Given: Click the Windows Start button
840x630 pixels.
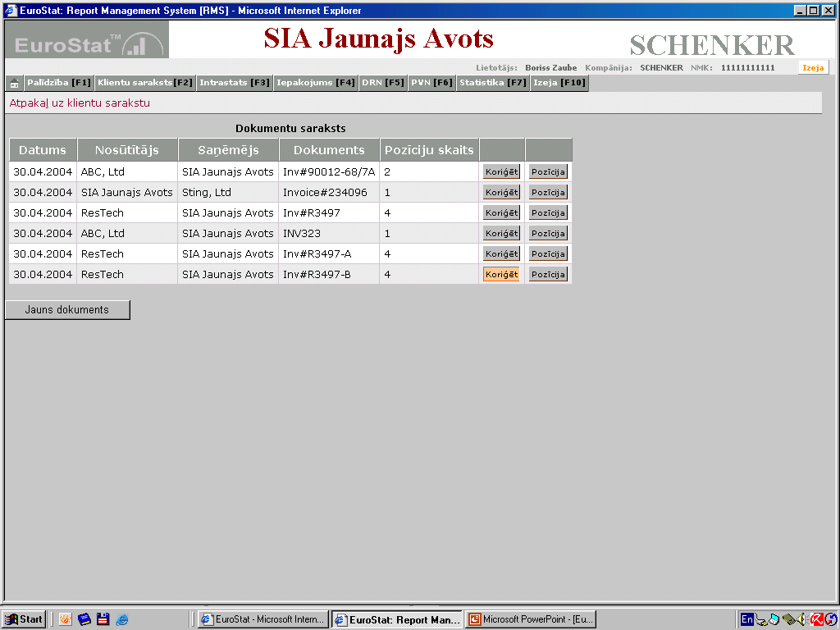Looking at the screenshot, I should (24, 619).
